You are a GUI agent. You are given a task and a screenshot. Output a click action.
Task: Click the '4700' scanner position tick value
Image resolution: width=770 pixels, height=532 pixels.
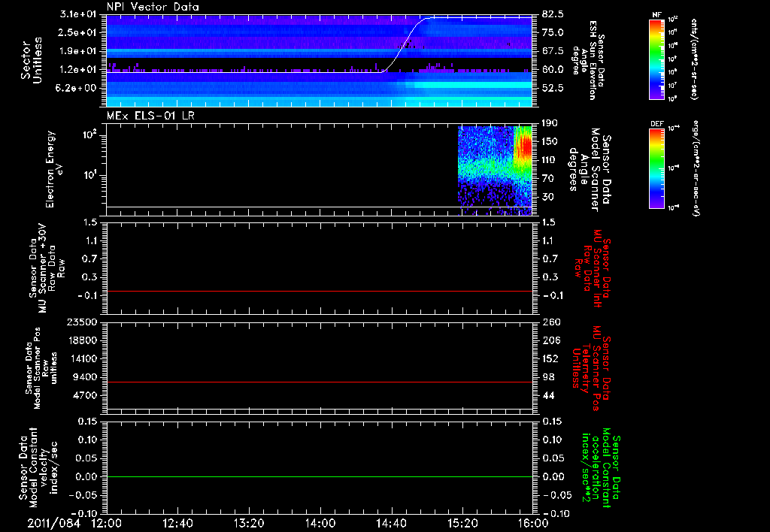[x=84, y=395]
